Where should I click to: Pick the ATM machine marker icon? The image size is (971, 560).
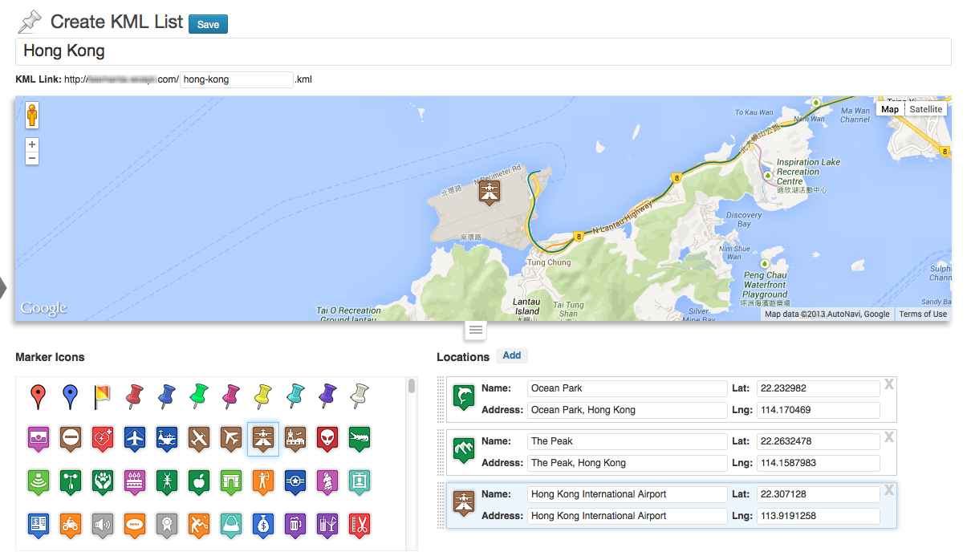coord(39,526)
